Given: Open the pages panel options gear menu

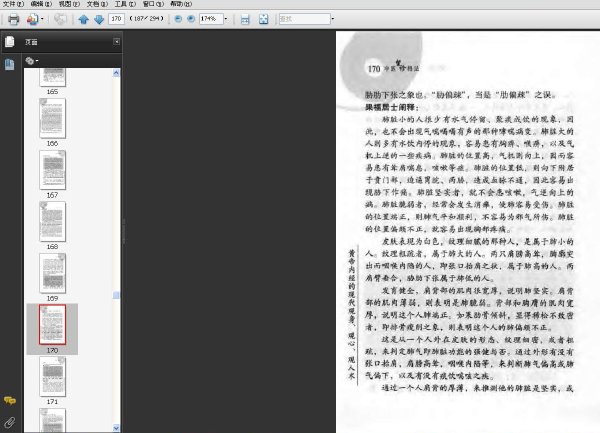Looking at the screenshot, I should [x=31, y=60].
